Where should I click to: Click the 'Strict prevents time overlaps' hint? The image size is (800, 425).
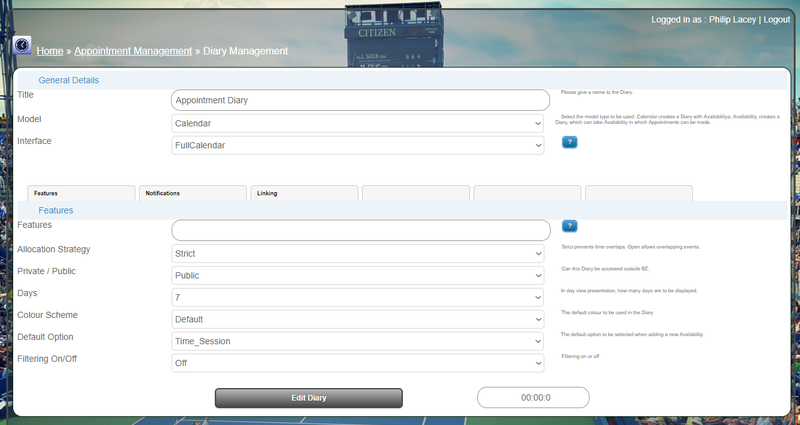pos(631,247)
